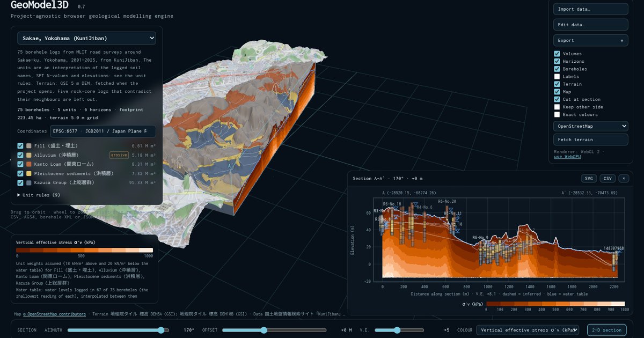The height and width of the screenshot is (338, 644).
Task: Click the Edit data… button
Action: pos(590,25)
